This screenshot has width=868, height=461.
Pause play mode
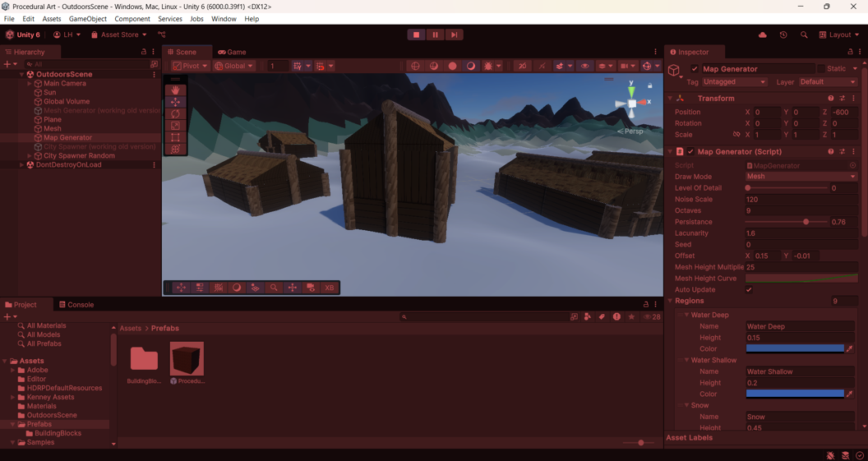pos(435,35)
